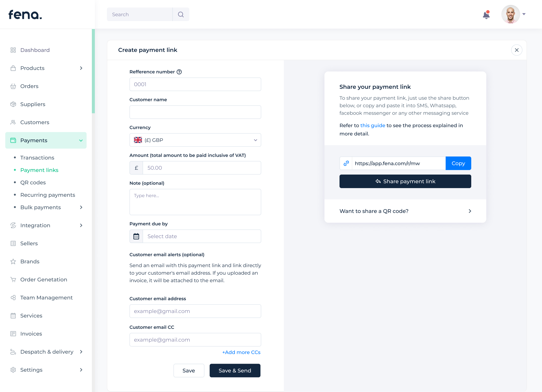
Task: Click Save & Send button
Action: (235, 370)
